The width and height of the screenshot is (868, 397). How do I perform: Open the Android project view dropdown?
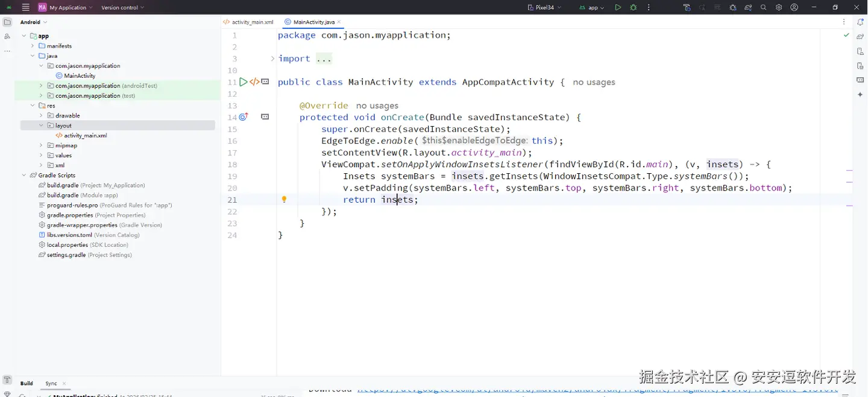(x=34, y=22)
